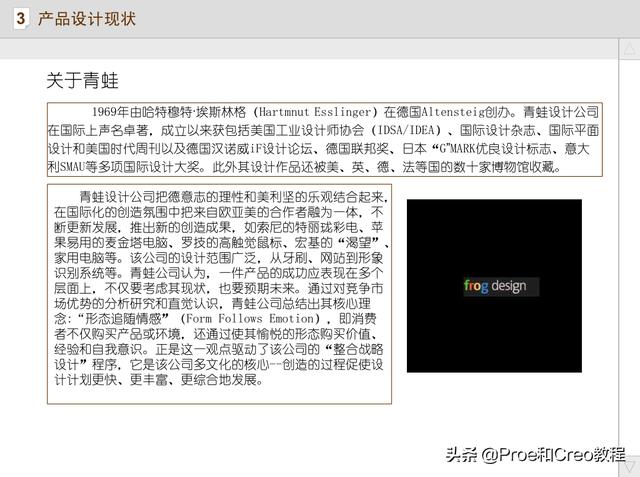The height and width of the screenshot is (477, 640).
Task: Click the frog design logo image
Action: (494, 286)
